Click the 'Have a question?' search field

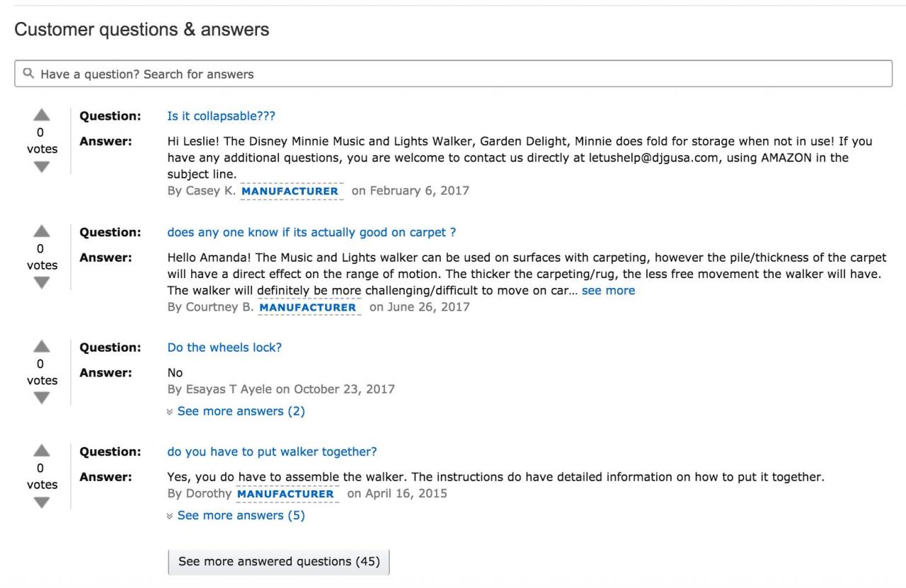[453, 74]
